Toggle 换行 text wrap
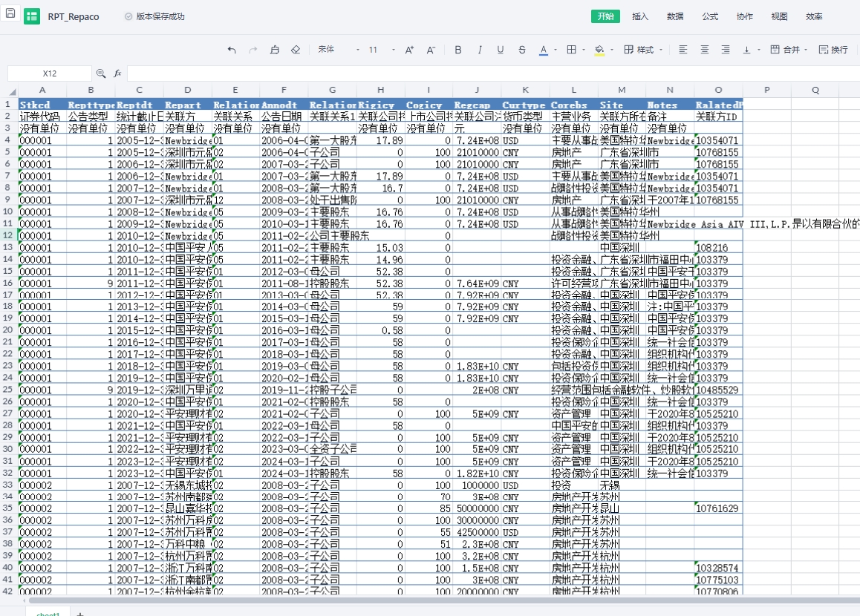Image resolution: width=860 pixels, height=616 pixels. (x=833, y=50)
